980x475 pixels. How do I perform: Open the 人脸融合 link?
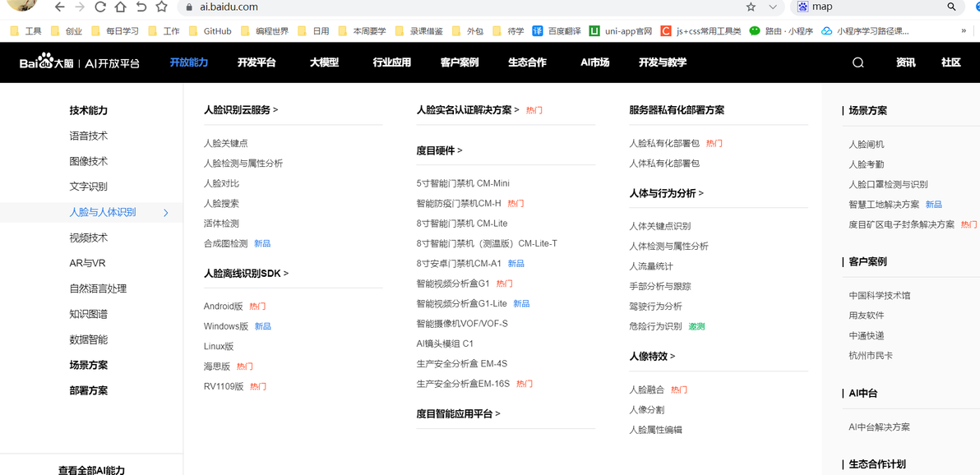pyautogui.click(x=647, y=390)
